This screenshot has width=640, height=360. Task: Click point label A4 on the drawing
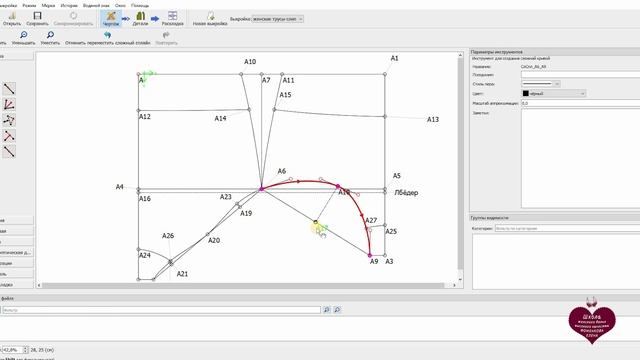119,187
